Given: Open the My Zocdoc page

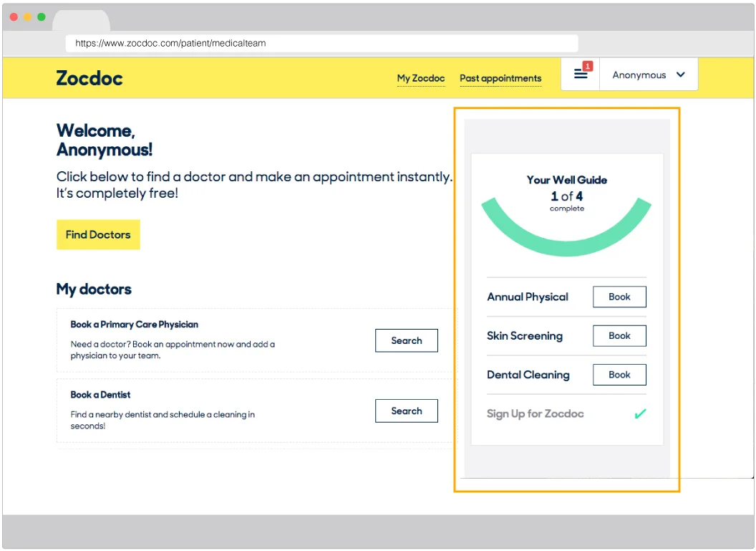Looking at the screenshot, I should 420,78.
